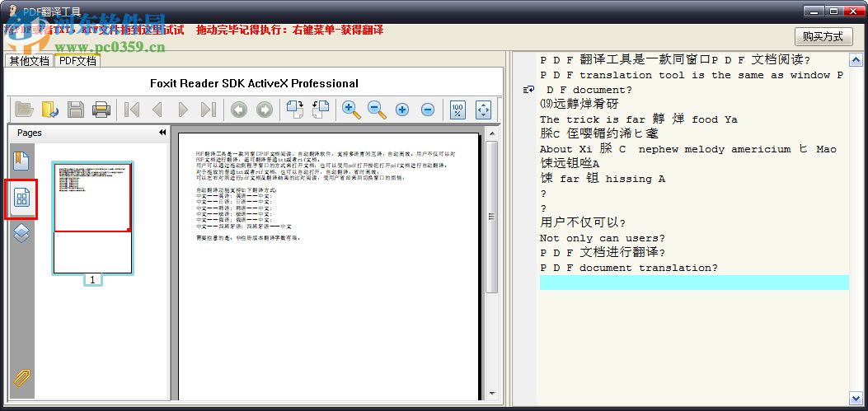868x411 pixels.
Task: Click the previous view round arrow
Action: pos(239,110)
